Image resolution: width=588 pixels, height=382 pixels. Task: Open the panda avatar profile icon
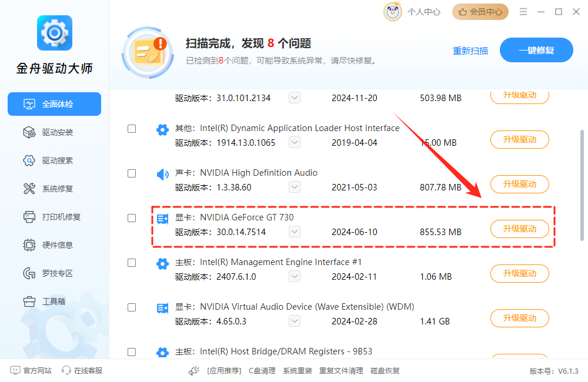(x=393, y=12)
